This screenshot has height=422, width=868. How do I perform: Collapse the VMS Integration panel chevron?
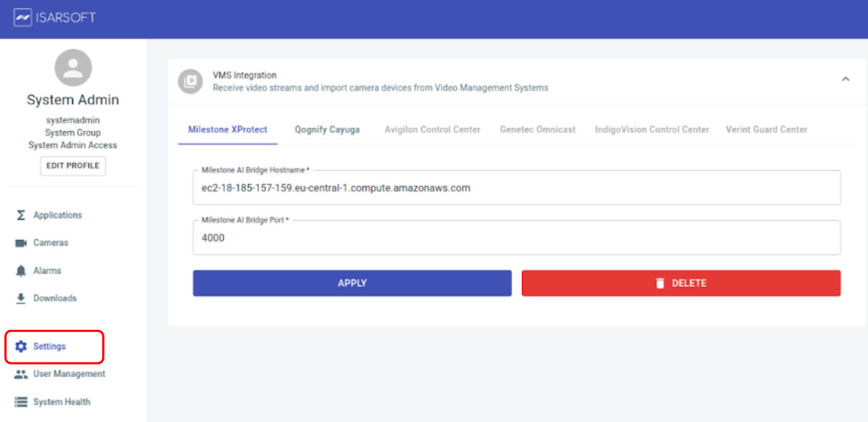846,79
